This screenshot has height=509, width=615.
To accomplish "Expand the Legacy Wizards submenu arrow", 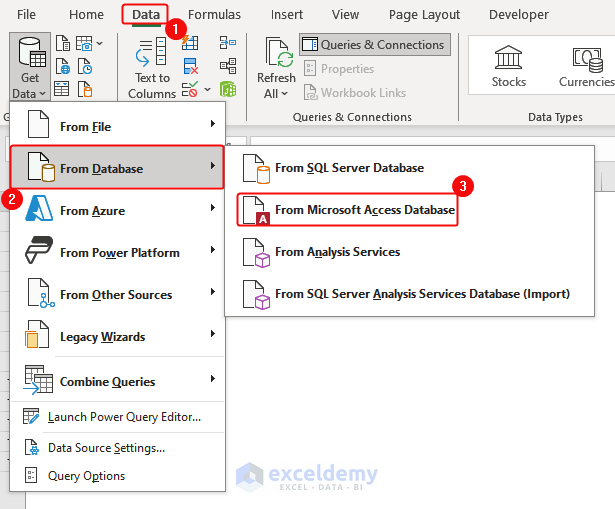I will [x=213, y=333].
